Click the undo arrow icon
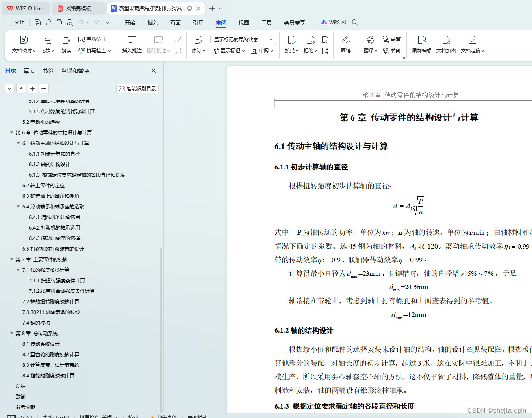The height and width of the screenshot is (418, 532). coord(80,22)
